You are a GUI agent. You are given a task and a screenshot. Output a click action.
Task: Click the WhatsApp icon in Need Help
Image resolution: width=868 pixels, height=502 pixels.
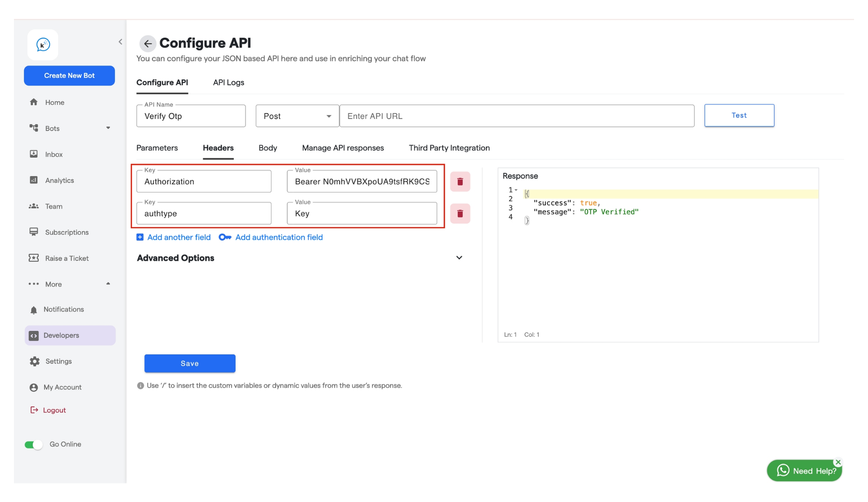[x=783, y=470]
